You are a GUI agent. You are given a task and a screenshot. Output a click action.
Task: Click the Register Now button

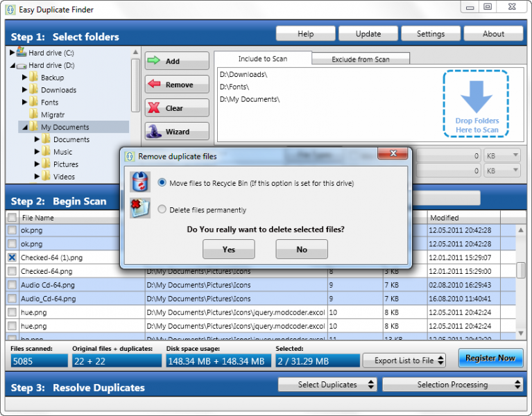tap(490, 358)
